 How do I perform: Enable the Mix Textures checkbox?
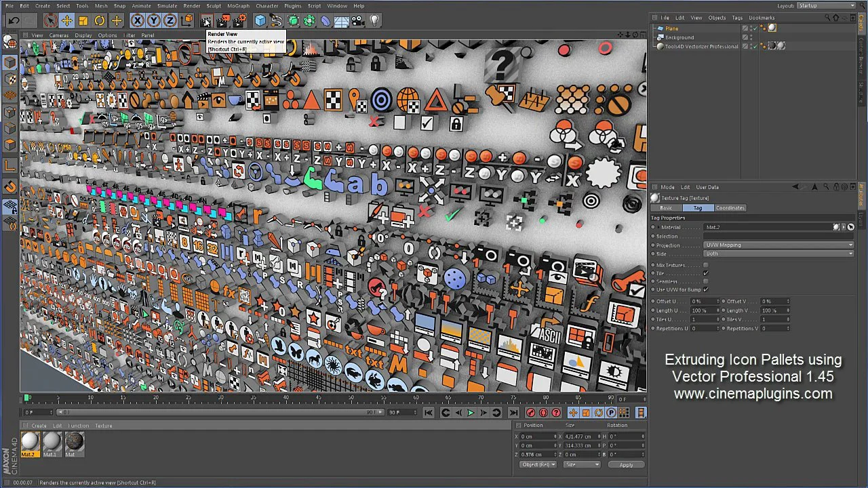[x=706, y=265]
